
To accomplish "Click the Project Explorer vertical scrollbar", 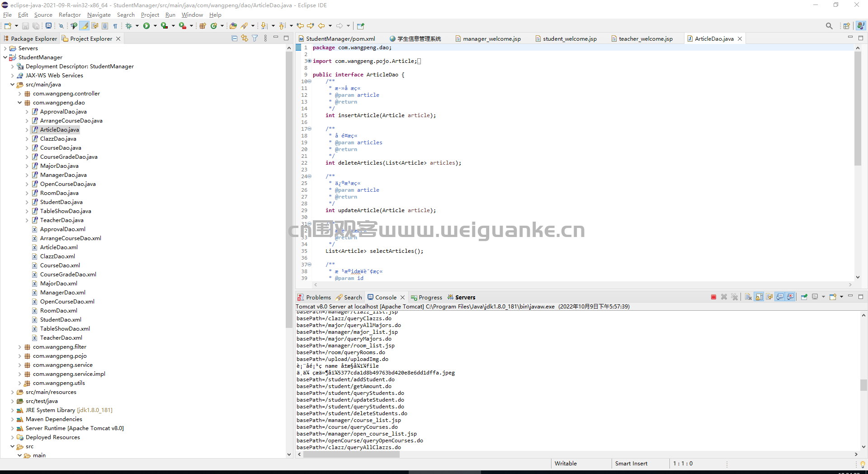I will 289,190.
